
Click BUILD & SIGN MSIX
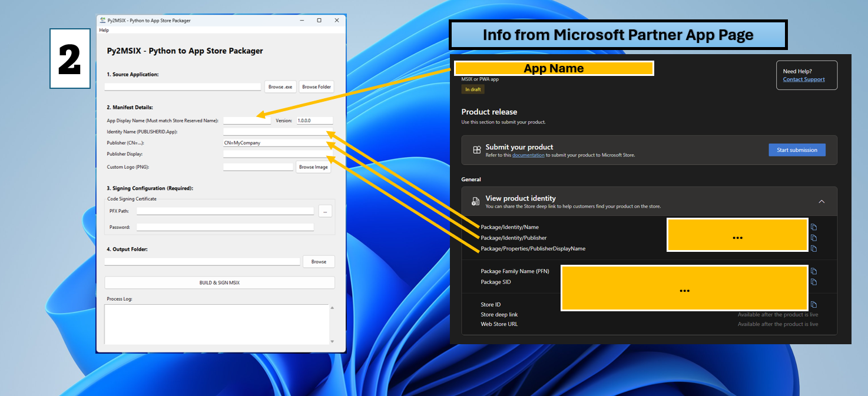[219, 282]
